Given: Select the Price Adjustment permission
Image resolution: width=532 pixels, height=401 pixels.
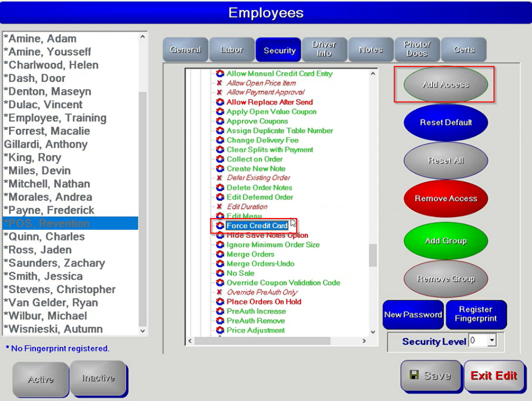Looking at the screenshot, I should coord(255,330).
